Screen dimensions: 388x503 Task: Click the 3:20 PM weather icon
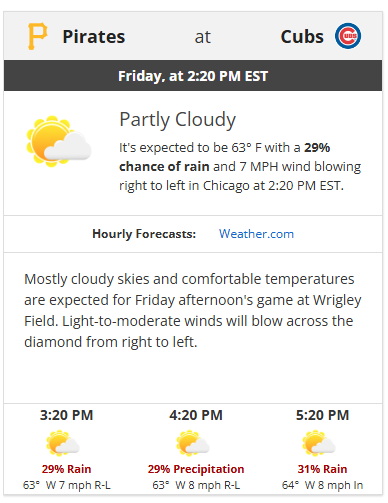(63, 443)
